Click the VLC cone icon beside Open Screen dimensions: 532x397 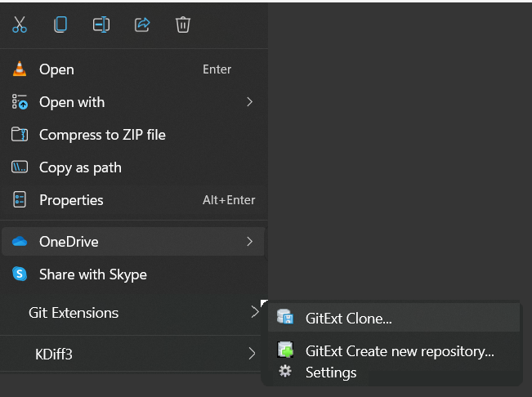tap(20, 69)
